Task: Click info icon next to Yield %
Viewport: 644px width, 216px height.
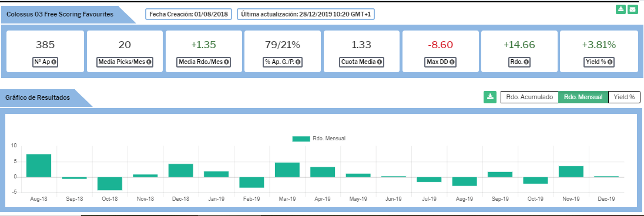Action: 611,62
